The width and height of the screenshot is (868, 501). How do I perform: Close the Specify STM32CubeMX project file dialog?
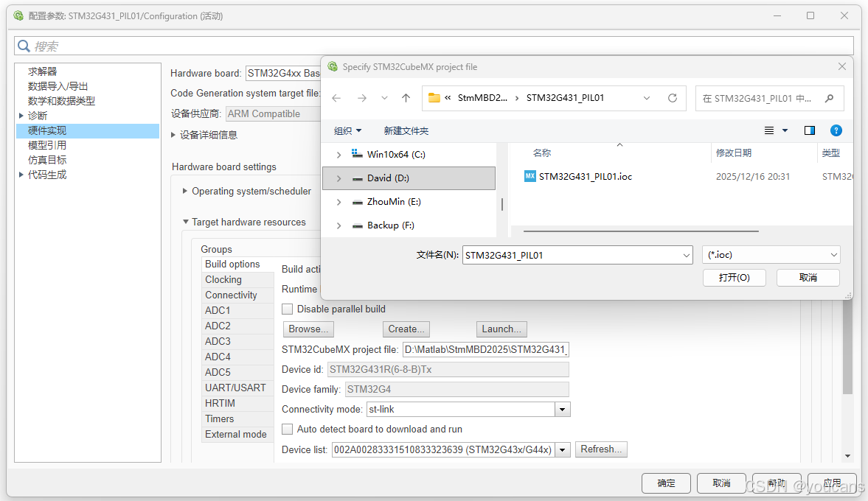click(x=842, y=66)
